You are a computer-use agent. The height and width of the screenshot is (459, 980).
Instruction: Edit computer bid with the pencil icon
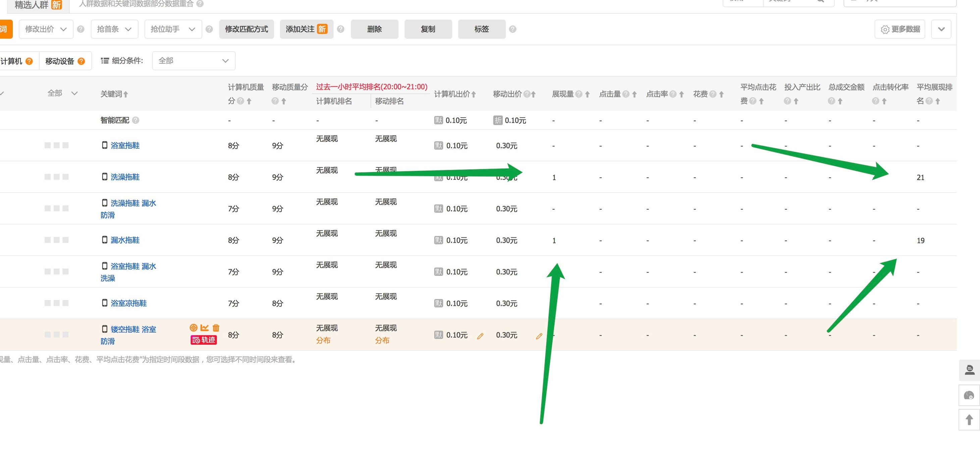coord(480,336)
